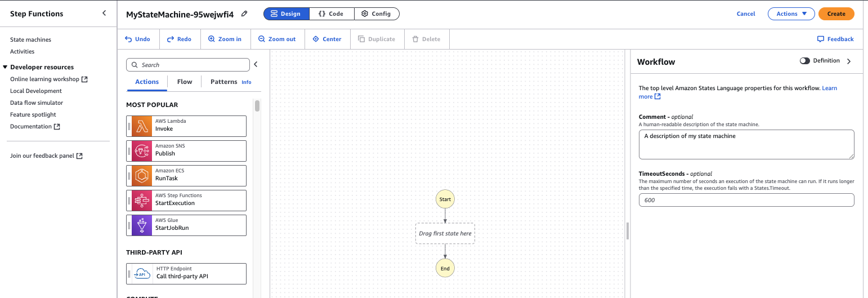
Task: Open Online learning workshop link
Action: tap(49, 79)
